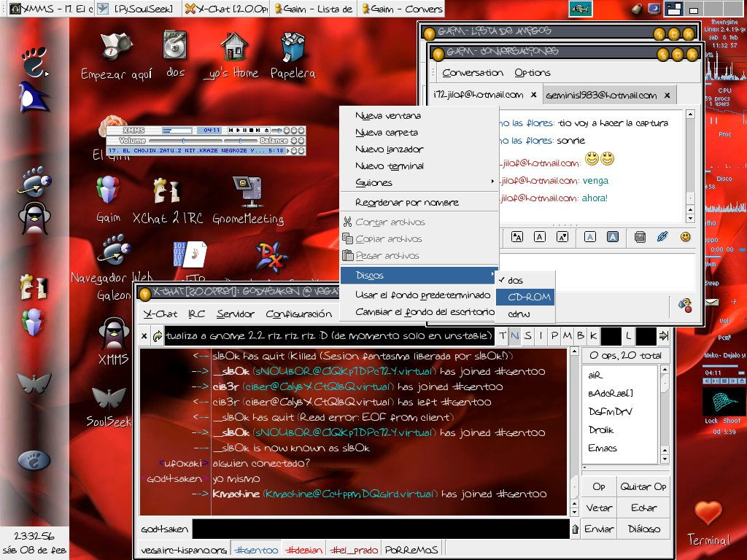
Task: Click foreground color icon in Gaim toolbar
Action: pyautogui.click(x=589, y=237)
